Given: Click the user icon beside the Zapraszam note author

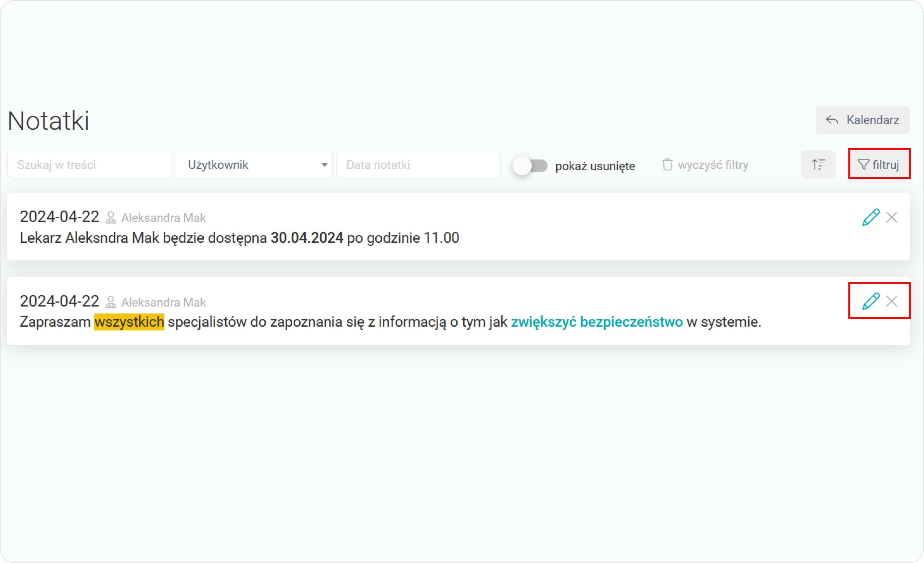Looking at the screenshot, I should click(x=111, y=302).
